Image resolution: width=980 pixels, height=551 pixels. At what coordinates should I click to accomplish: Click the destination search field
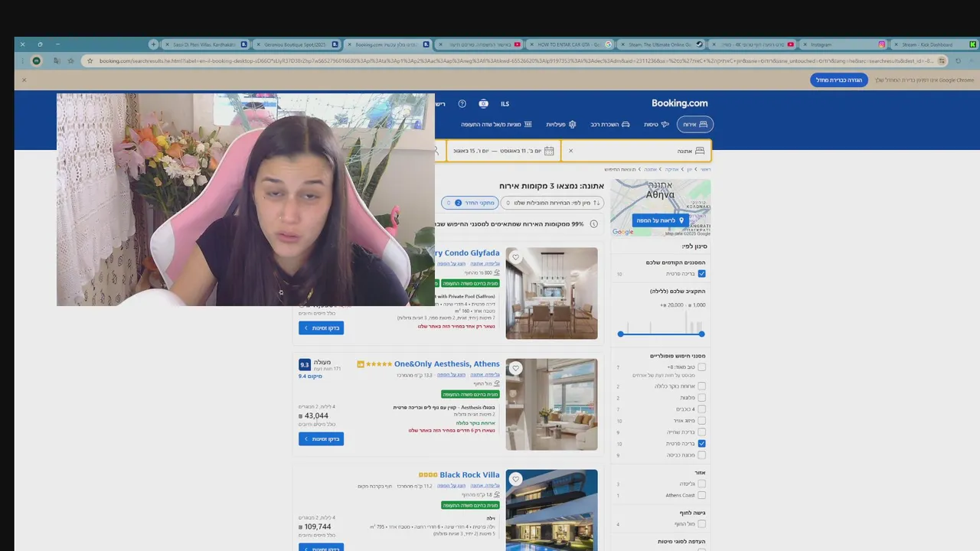tap(637, 151)
